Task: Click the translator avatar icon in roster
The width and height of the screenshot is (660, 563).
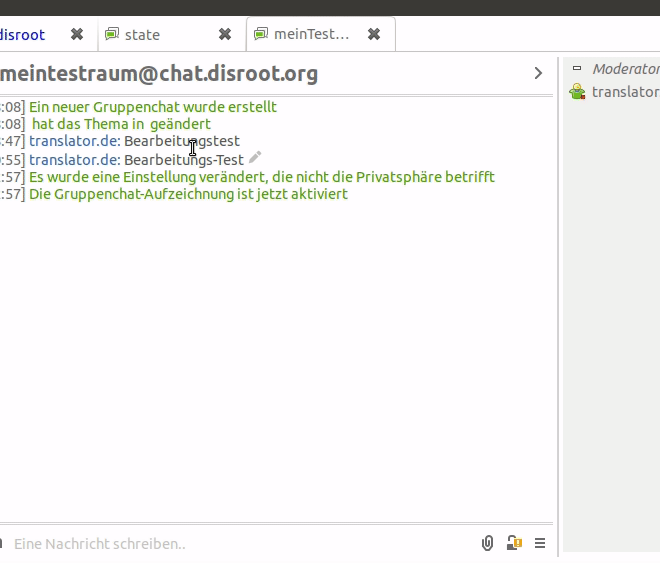Action: pos(577,92)
